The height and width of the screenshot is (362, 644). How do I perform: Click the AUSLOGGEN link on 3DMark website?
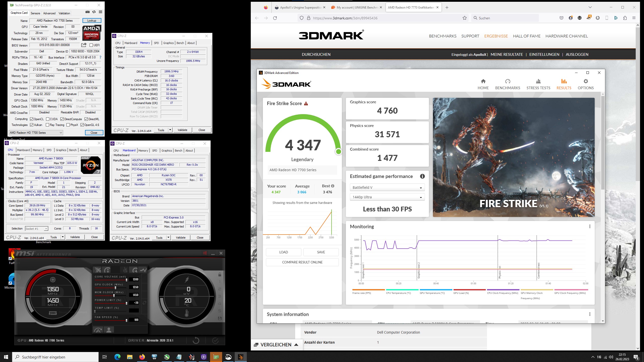[x=577, y=54]
